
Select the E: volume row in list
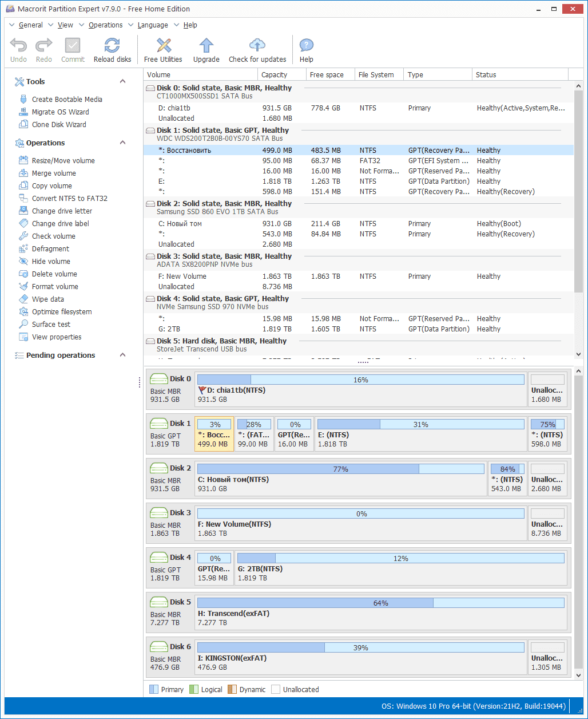[x=358, y=181]
